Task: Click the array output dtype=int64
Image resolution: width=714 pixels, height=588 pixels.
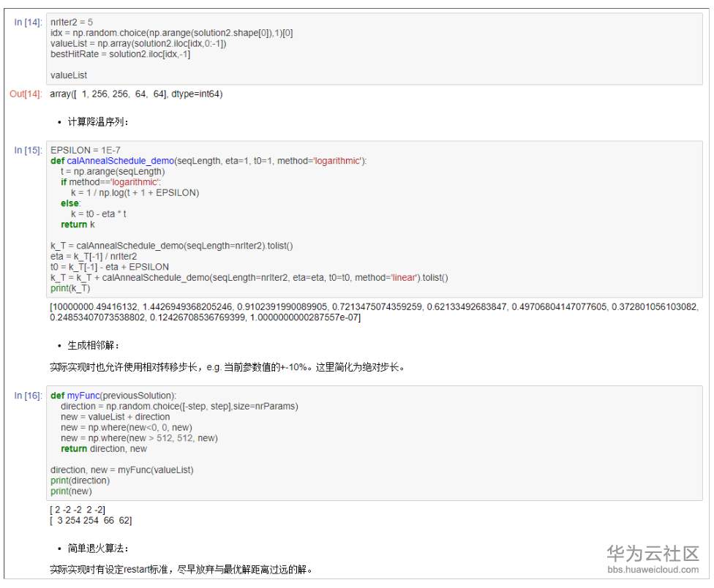Action: click(136, 94)
